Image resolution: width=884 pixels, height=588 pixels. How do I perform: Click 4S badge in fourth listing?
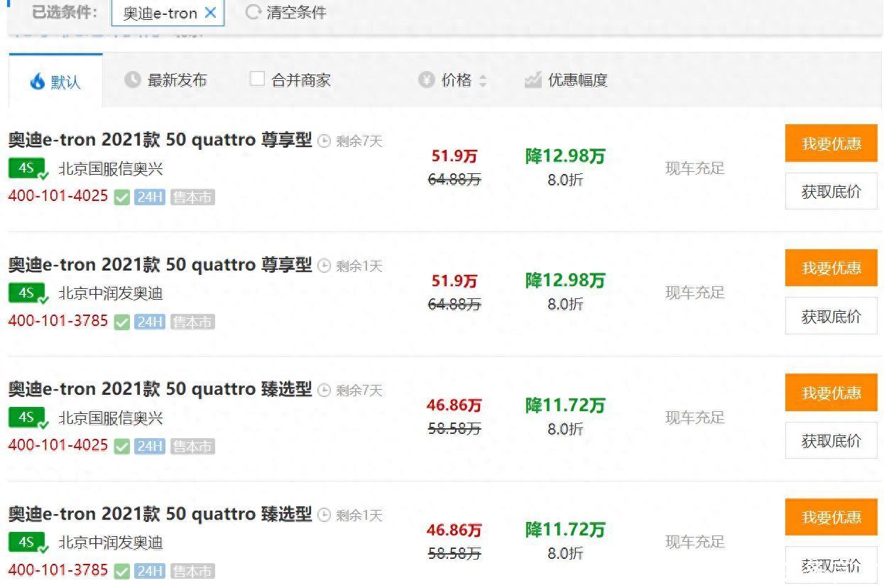pyautogui.click(x=28, y=543)
